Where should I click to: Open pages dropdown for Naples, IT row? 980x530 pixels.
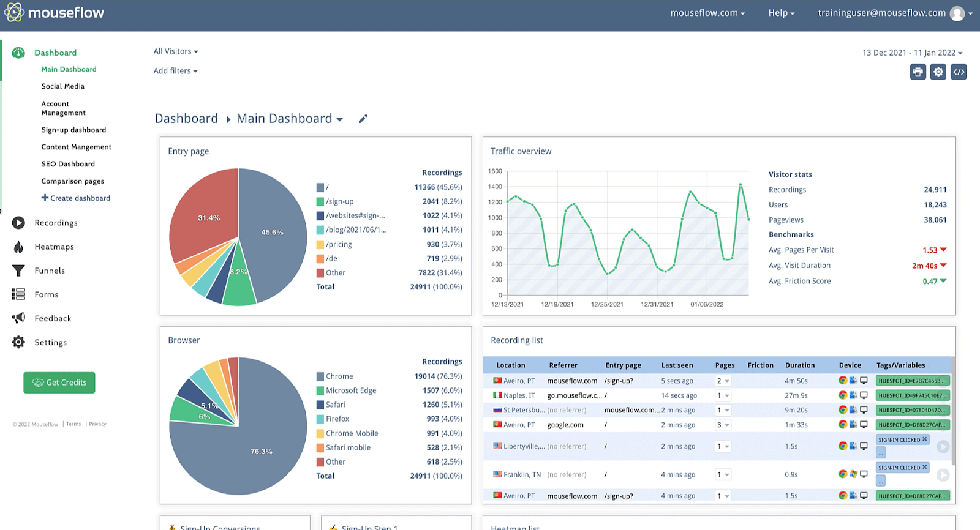coord(723,395)
